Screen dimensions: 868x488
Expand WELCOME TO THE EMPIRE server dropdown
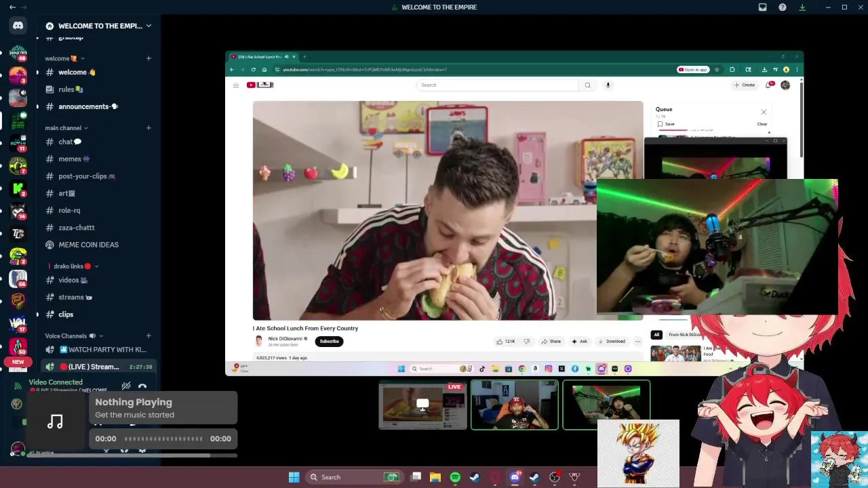pos(149,26)
